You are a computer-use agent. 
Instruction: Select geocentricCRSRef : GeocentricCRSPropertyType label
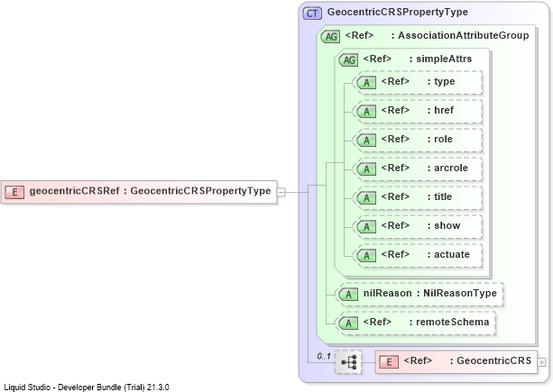(x=151, y=191)
